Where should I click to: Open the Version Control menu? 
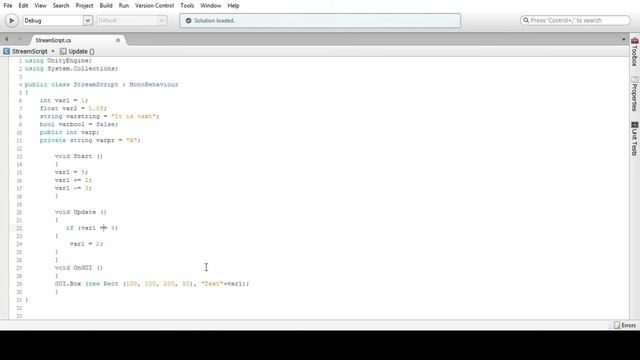[x=154, y=6]
